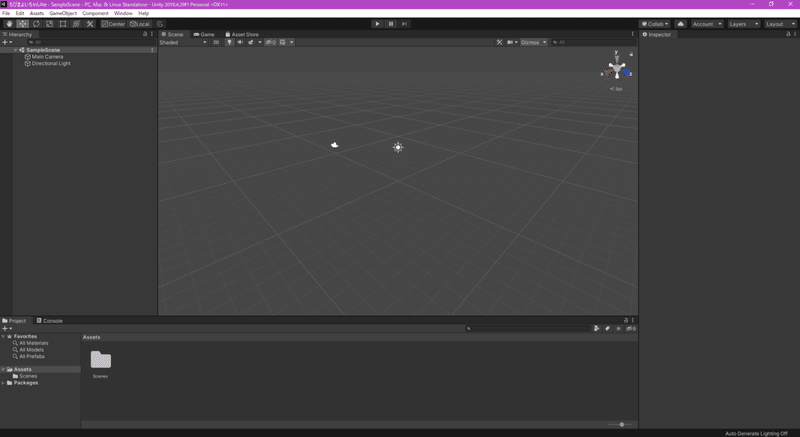Viewport: 800px width, 437px height.
Task: Open the Edit menu
Action: coord(20,13)
